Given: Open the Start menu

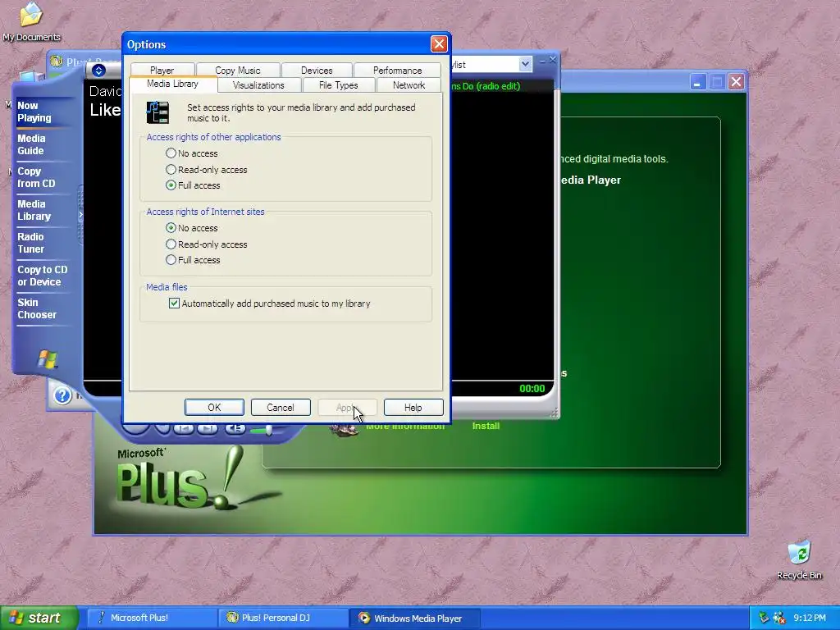Looking at the screenshot, I should point(39,618).
